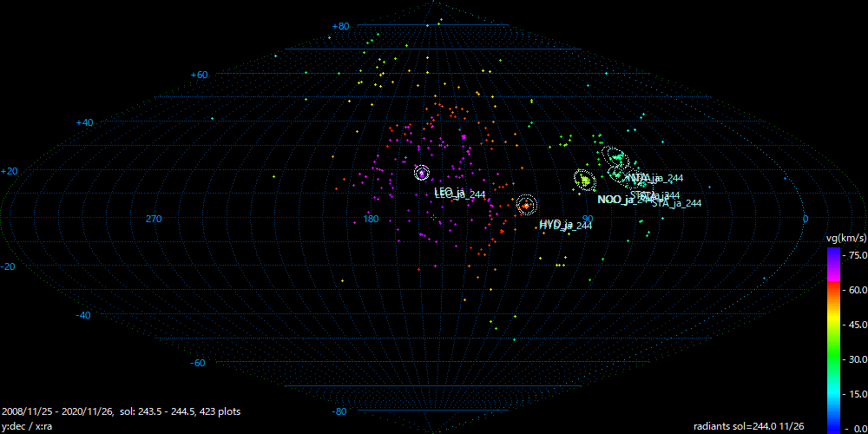This screenshot has height=434, width=868.
Task: Click the vg(km/s) legend title
Action: coord(844,237)
